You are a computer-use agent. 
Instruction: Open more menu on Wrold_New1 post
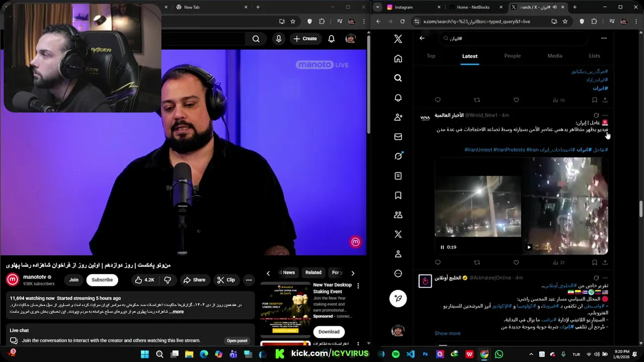point(605,115)
